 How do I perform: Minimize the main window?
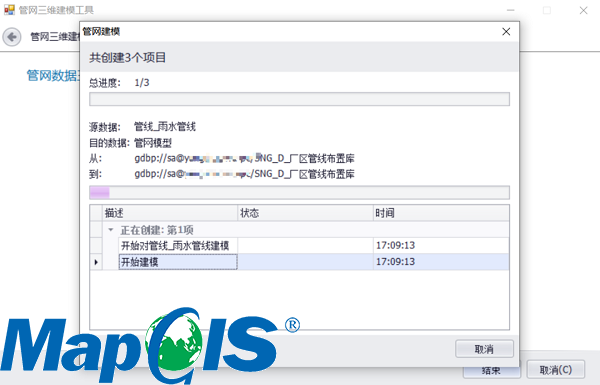click(x=510, y=10)
